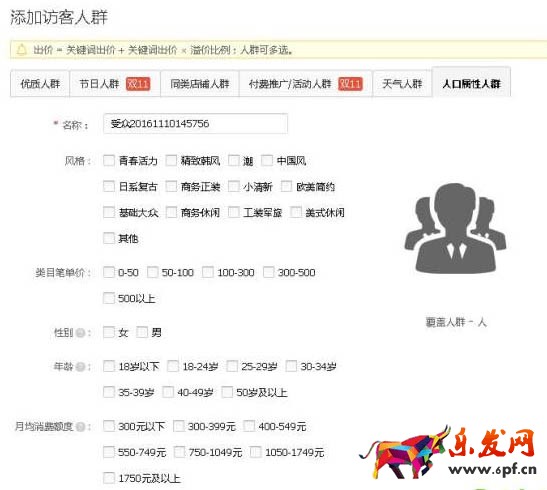Select the 35-39岁 age checkbox
This screenshot has width=547, height=490.
coord(109,392)
